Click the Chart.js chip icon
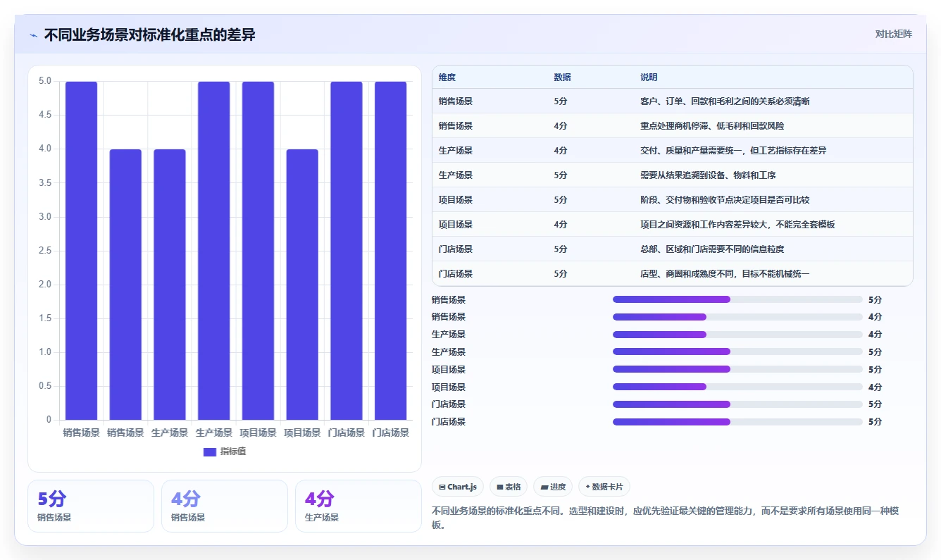Viewport: 941px width, 560px height. coord(442,487)
